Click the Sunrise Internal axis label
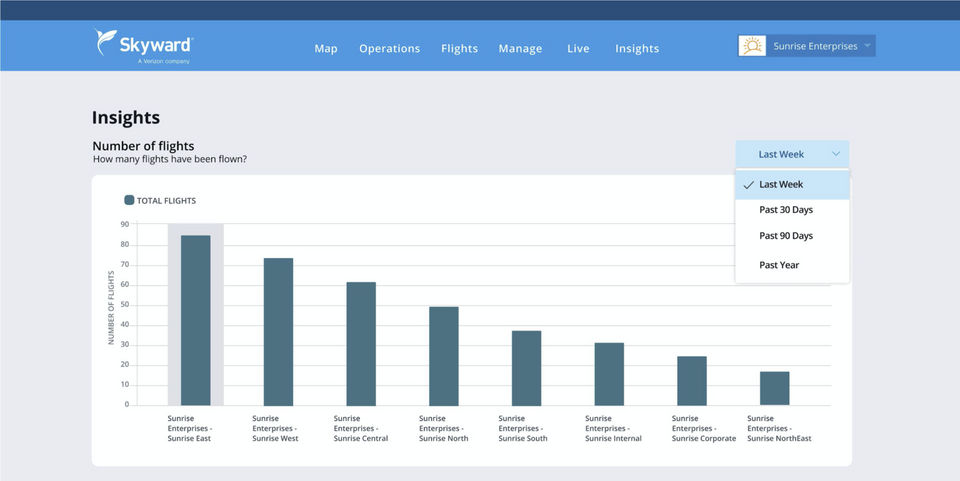The width and height of the screenshot is (960, 481). pyautogui.click(x=613, y=428)
